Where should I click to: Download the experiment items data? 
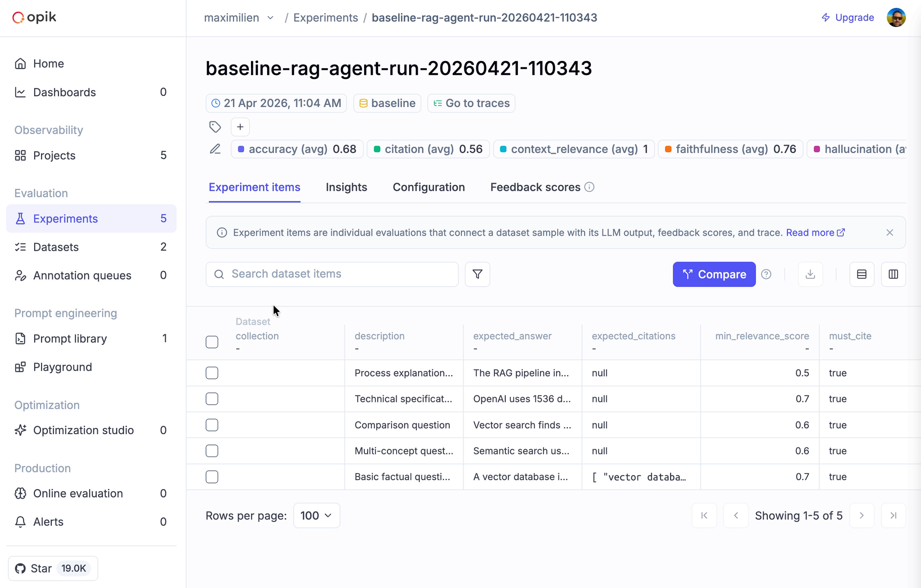[810, 274]
